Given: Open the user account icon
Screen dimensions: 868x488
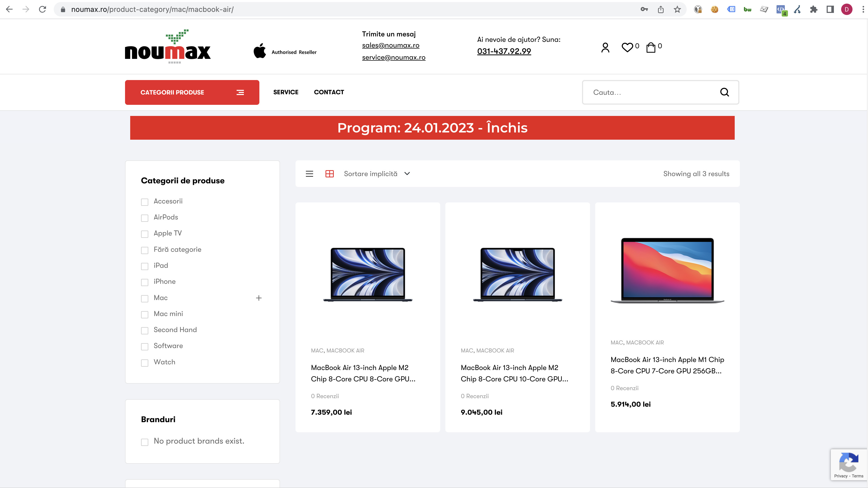Looking at the screenshot, I should point(605,48).
